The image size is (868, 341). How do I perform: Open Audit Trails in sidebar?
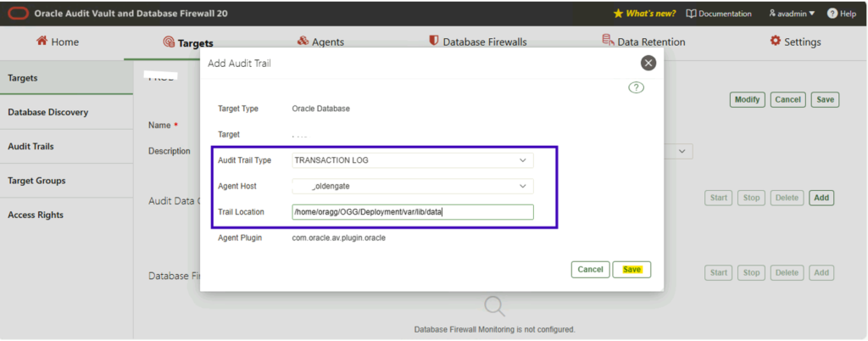[x=66, y=147]
